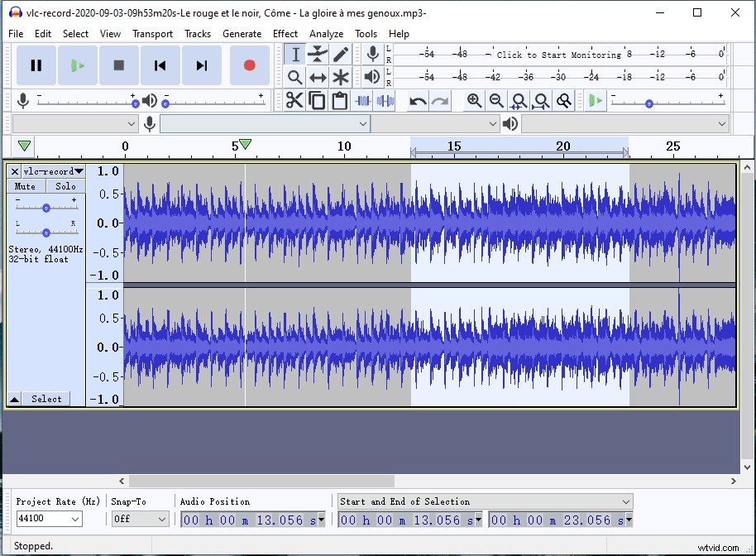
Task: Activate the Draw tool
Action: click(342, 54)
